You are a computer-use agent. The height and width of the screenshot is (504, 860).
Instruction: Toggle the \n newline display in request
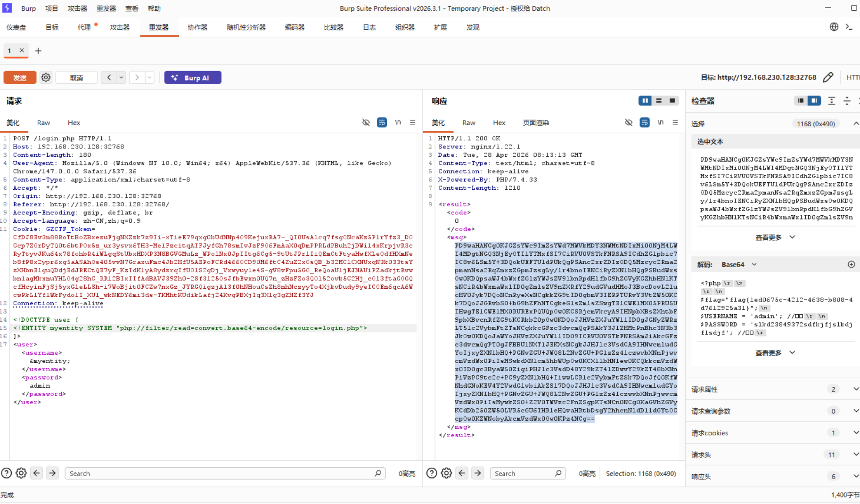pyautogui.click(x=398, y=122)
